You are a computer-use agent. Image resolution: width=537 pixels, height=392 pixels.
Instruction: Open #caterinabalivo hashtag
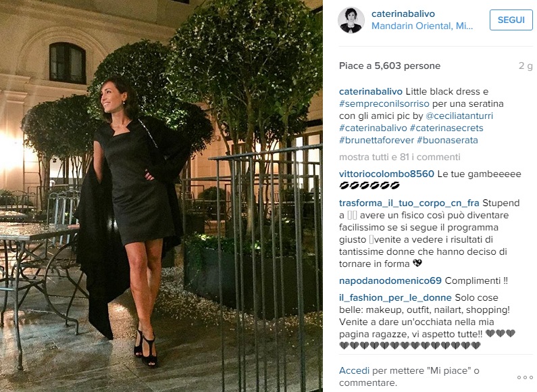click(373, 128)
